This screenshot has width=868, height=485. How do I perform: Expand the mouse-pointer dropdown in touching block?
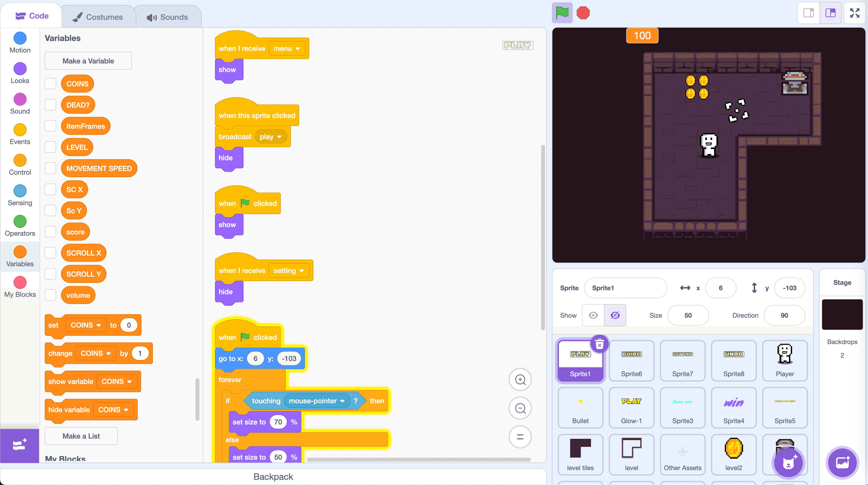coord(342,401)
